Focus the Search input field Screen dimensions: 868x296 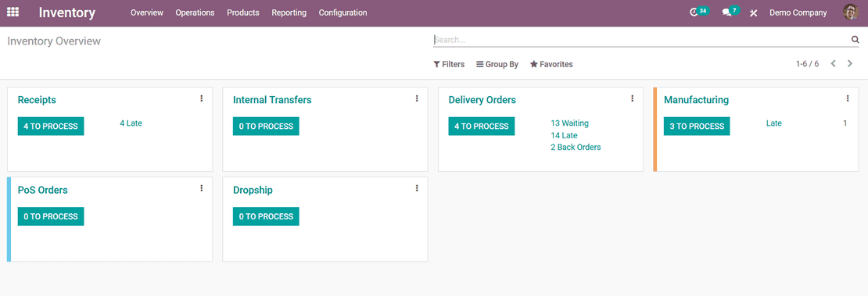pyautogui.click(x=641, y=40)
